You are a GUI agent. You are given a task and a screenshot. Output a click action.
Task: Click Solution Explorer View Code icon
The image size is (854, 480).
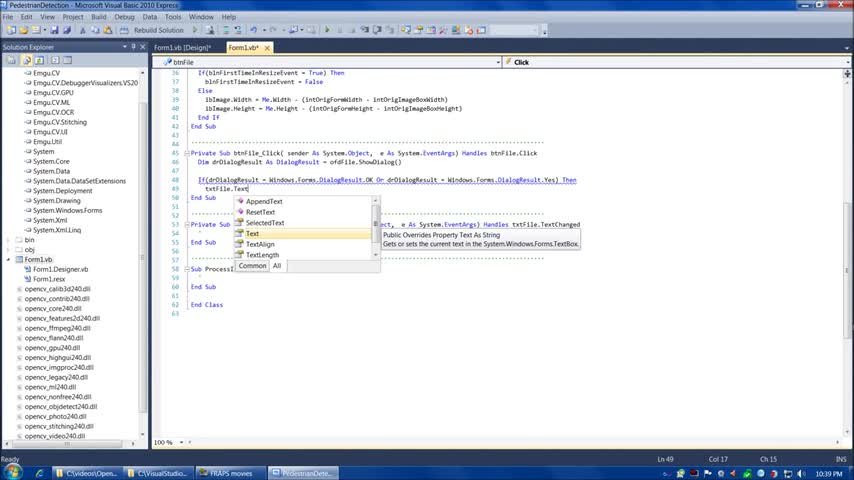click(x=54, y=60)
